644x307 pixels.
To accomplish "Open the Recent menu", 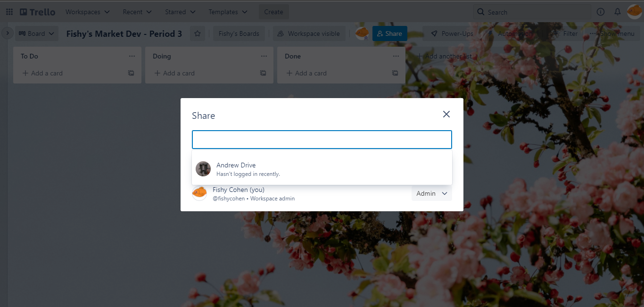I will click(137, 12).
